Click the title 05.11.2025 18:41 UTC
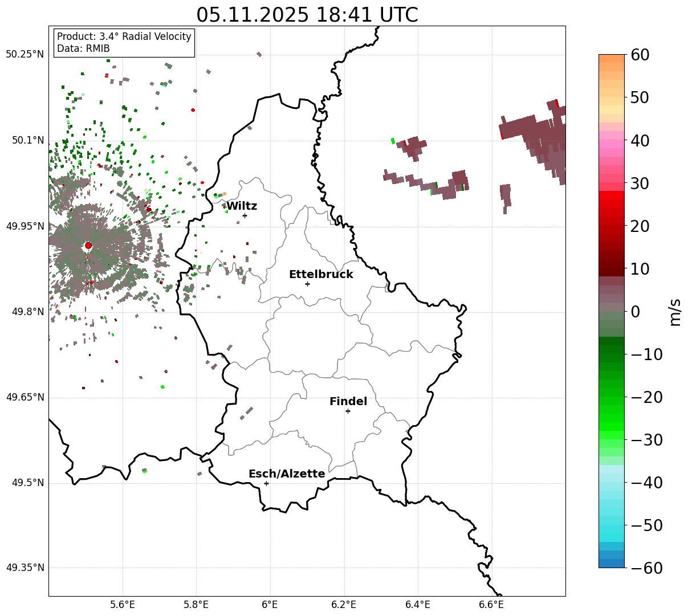688x616 pixels. [x=307, y=15]
